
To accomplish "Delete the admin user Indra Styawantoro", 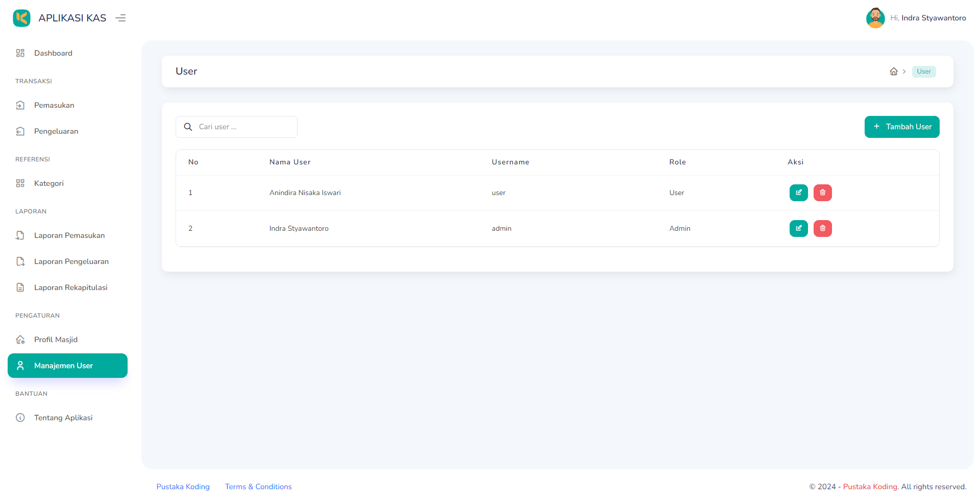I will pos(822,228).
